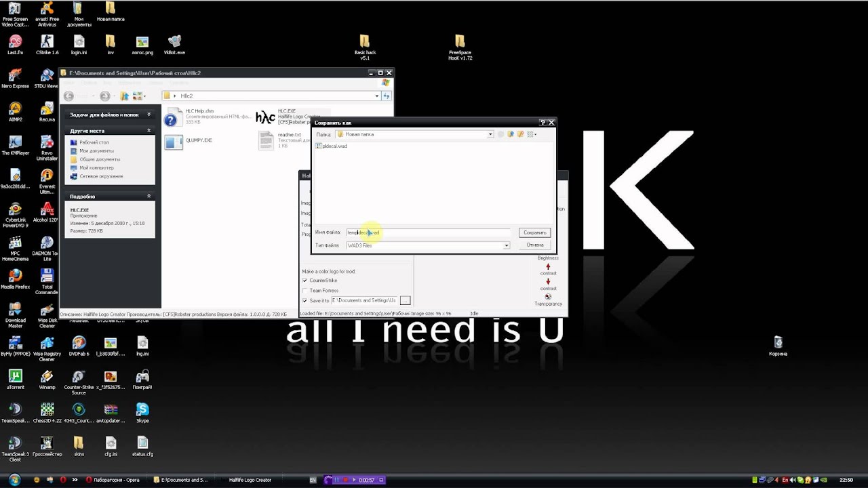The height and width of the screenshot is (488, 868).
Task: Click the EN language indicator in taskbar
Action: tap(313, 480)
